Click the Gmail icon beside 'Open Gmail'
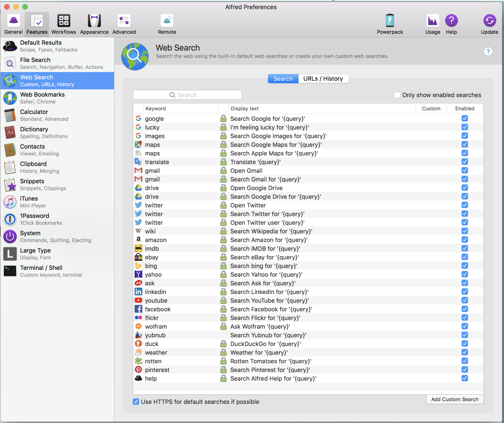Viewport: 504px width, 423px height. click(138, 170)
